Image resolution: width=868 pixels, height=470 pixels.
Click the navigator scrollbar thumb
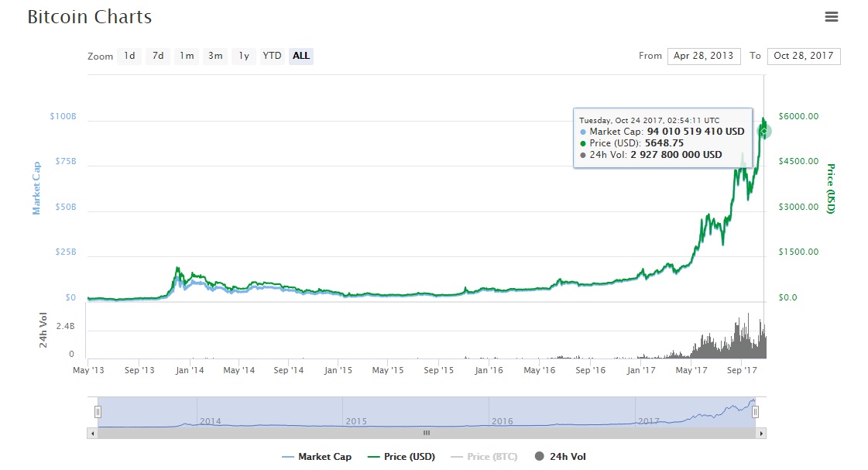426,434
